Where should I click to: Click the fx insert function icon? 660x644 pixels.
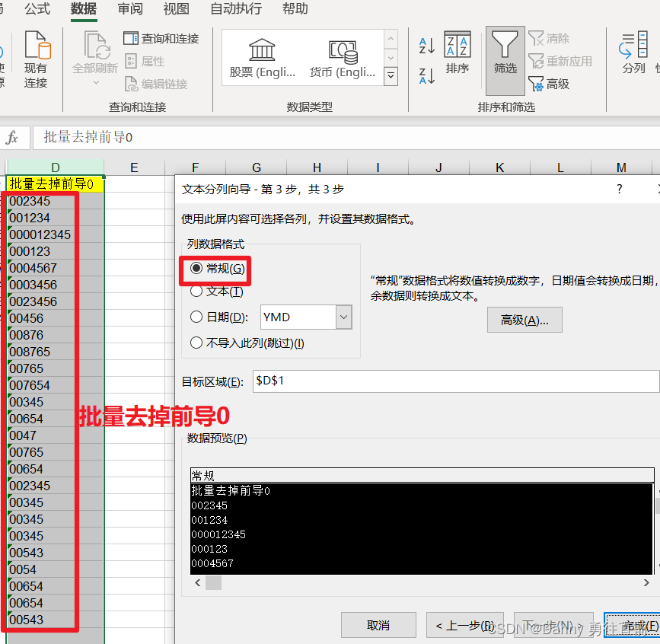click(x=12, y=138)
